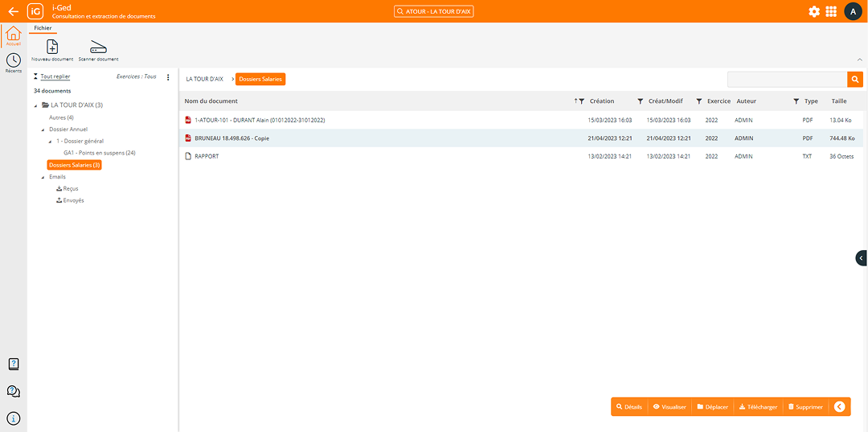
Task: Go to the Accueil home icon
Action: [14, 34]
